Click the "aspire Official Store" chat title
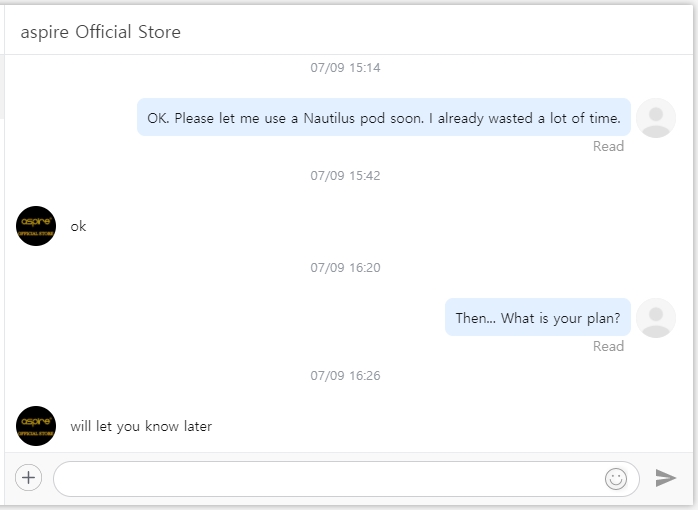Viewport: 698px width, 510px height. (x=101, y=32)
